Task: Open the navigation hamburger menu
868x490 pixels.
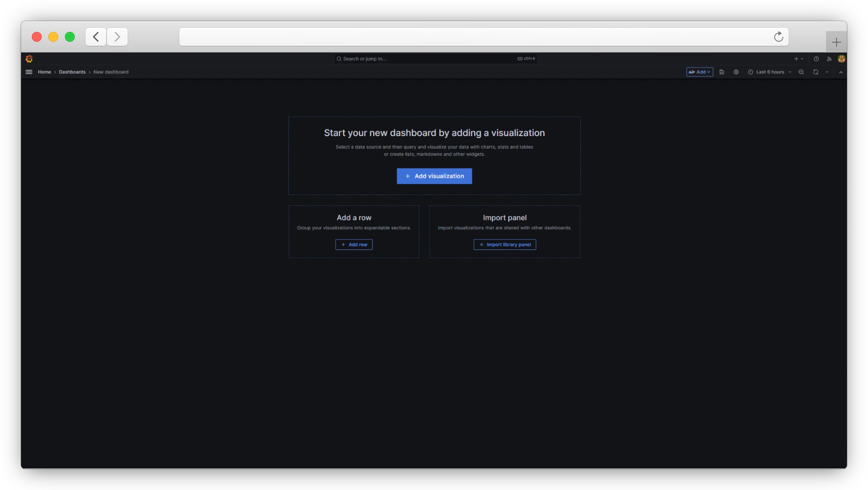Action: pos(29,72)
